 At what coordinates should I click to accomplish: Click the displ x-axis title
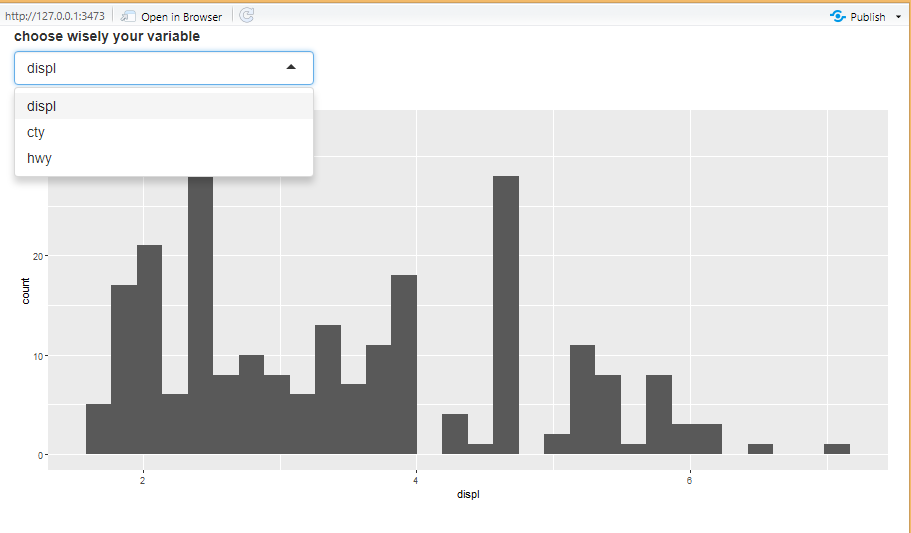(467, 495)
